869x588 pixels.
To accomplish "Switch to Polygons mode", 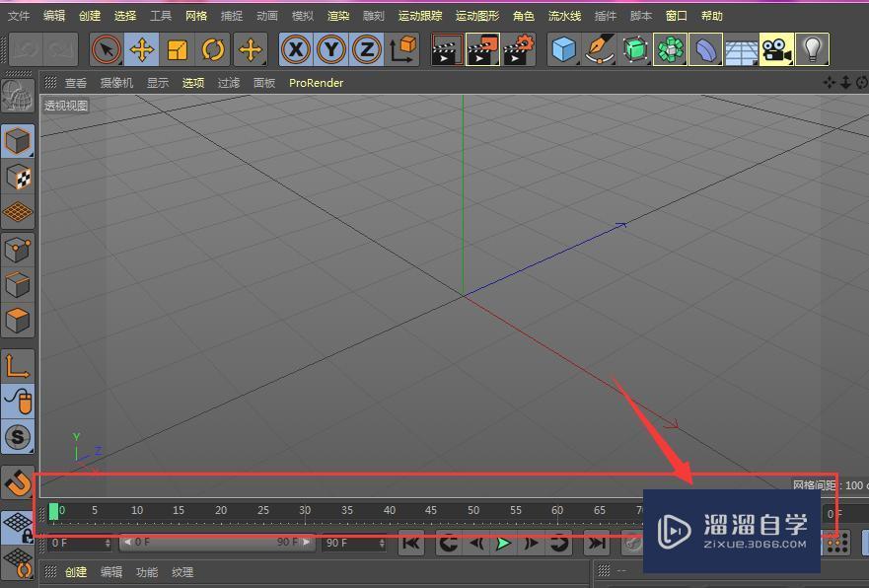I will point(18,321).
